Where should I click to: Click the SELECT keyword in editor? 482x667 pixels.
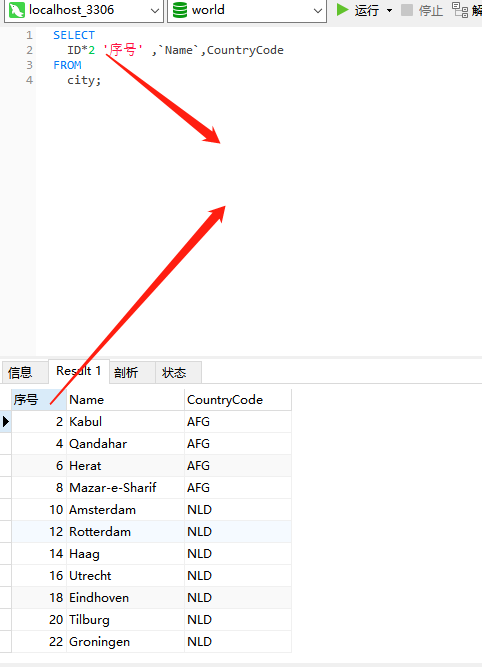coord(74,35)
